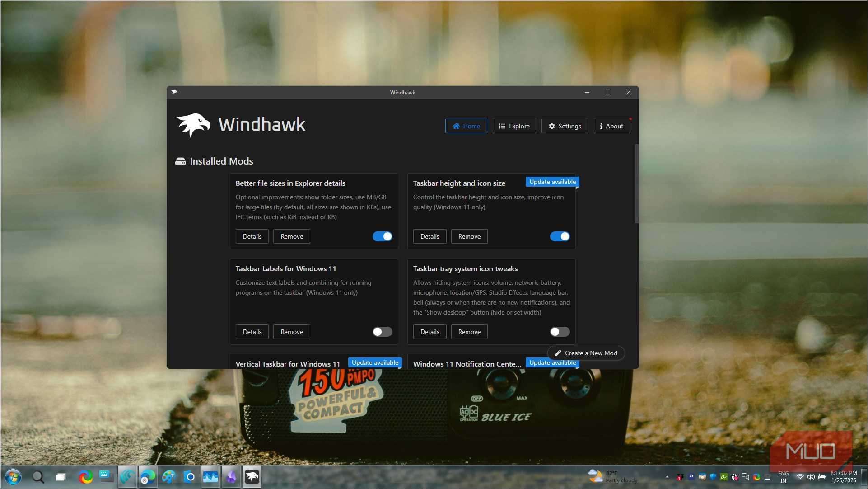This screenshot has width=868, height=489.
Task: Open Task View on taskbar
Action: [x=61, y=477]
